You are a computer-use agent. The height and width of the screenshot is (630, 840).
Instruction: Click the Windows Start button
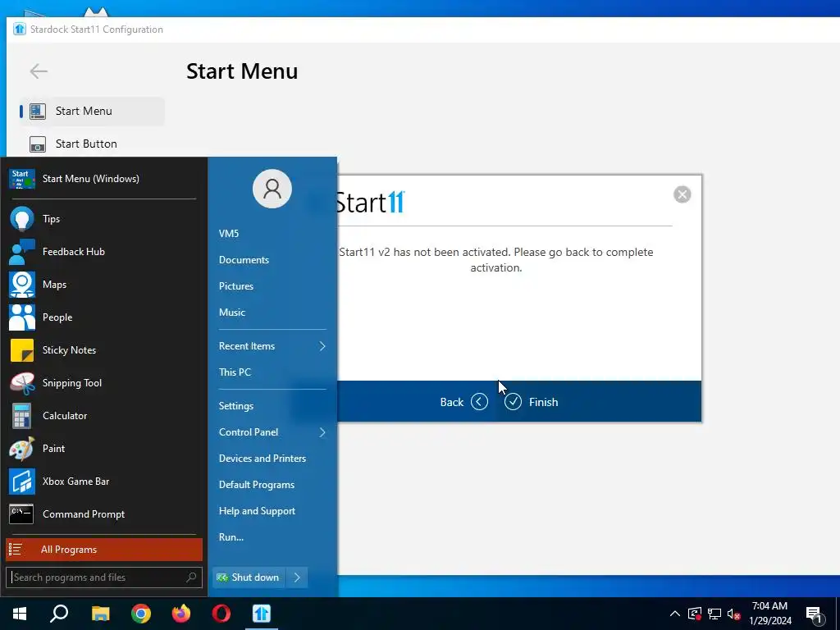(20, 614)
